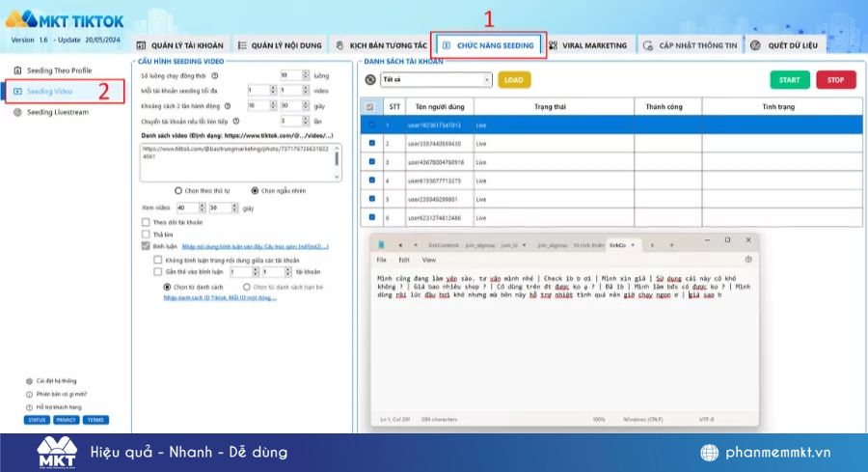Click help icon next to Chuyển tài khoản nếu lỗi

pyautogui.click(x=236, y=121)
